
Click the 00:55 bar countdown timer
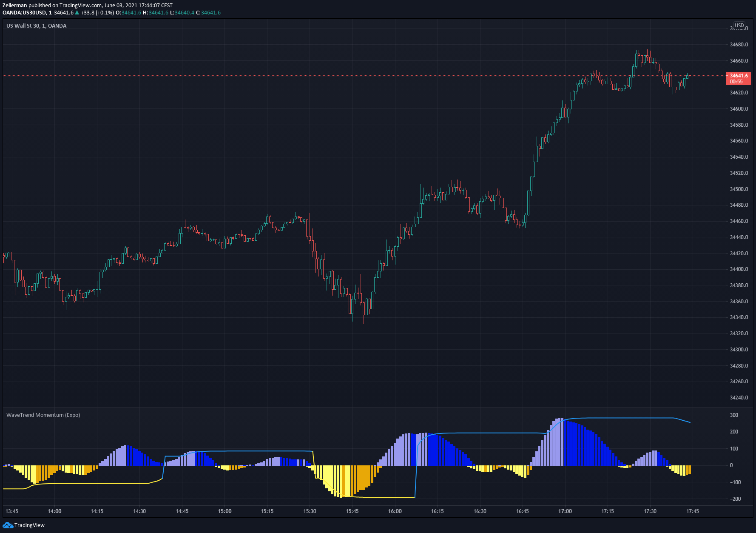click(736, 82)
